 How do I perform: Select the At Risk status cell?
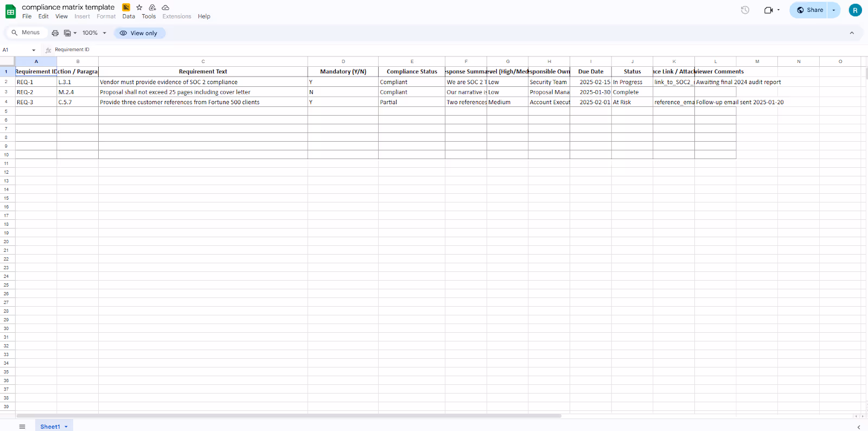(x=632, y=102)
